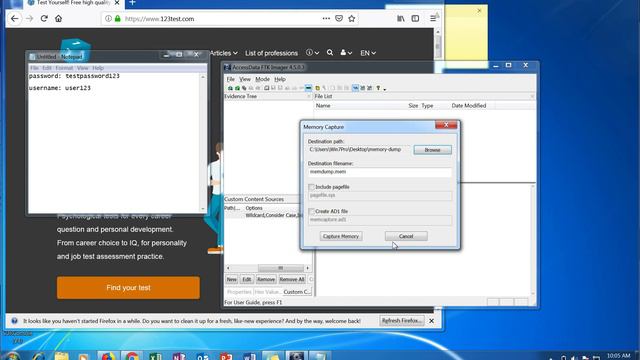Open the EN language dropdown
640x360 pixels.
[x=368, y=53]
